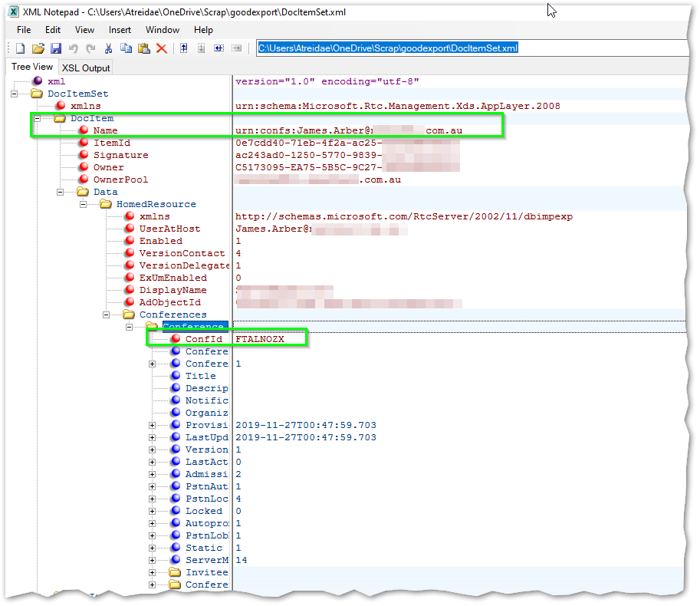Expand the Autopro node

[x=153, y=523]
